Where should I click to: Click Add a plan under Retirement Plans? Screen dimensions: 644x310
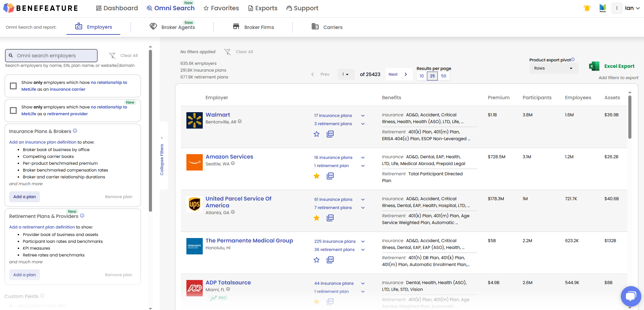tap(25, 275)
